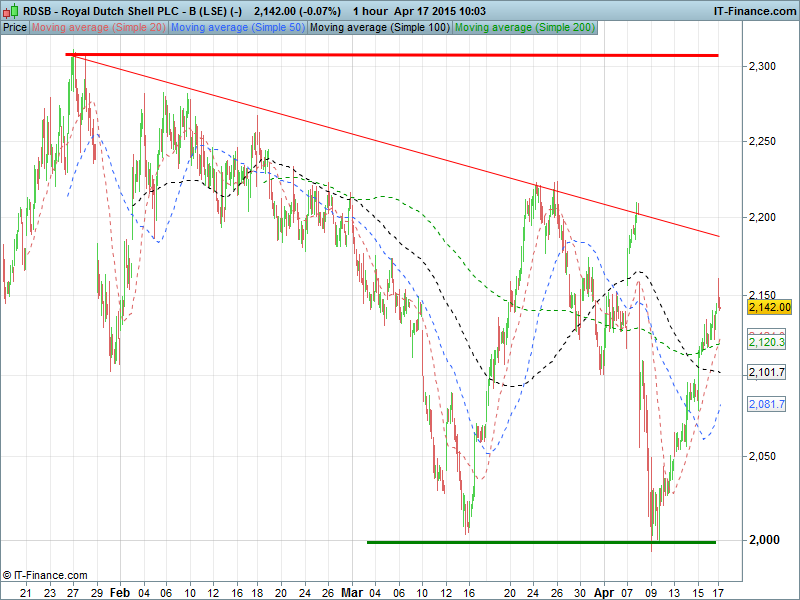Click the blue 2,081.7 moving average tag

pyautogui.click(x=766, y=404)
